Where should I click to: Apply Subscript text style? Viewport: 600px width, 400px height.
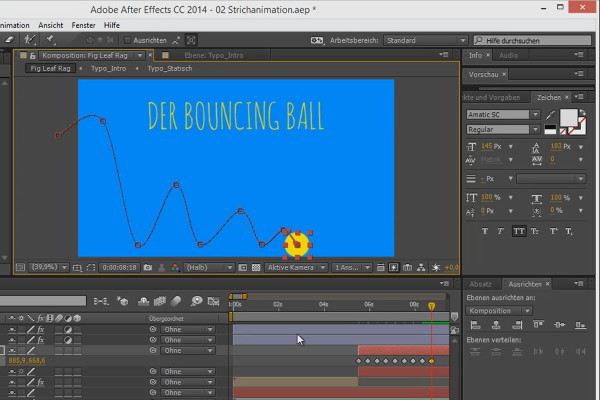569,231
